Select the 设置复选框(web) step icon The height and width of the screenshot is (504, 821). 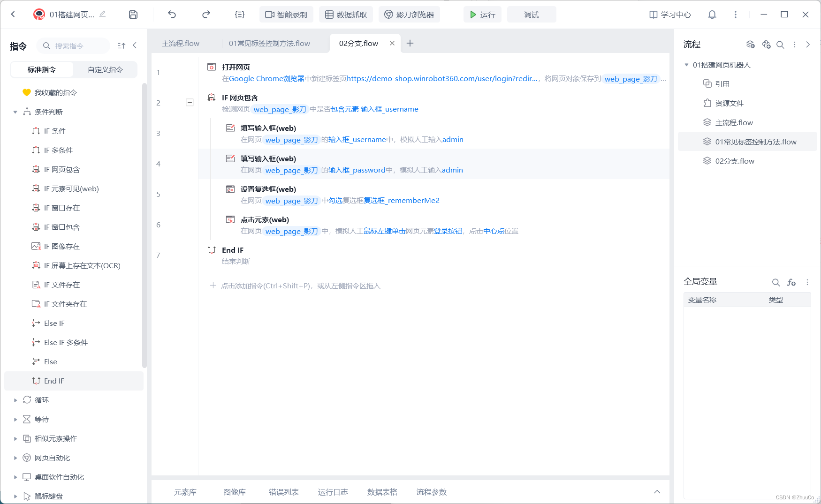[230, 189]
